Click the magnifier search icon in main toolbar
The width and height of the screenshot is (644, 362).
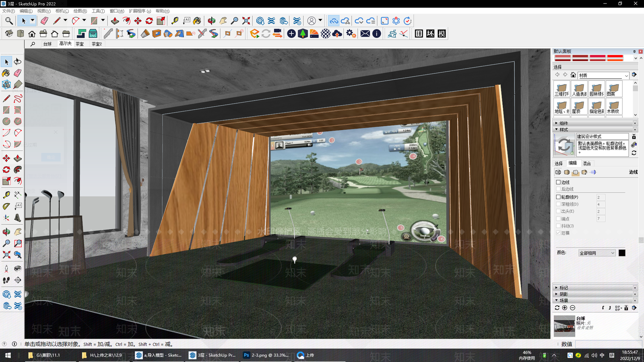[x=9, y=21]
